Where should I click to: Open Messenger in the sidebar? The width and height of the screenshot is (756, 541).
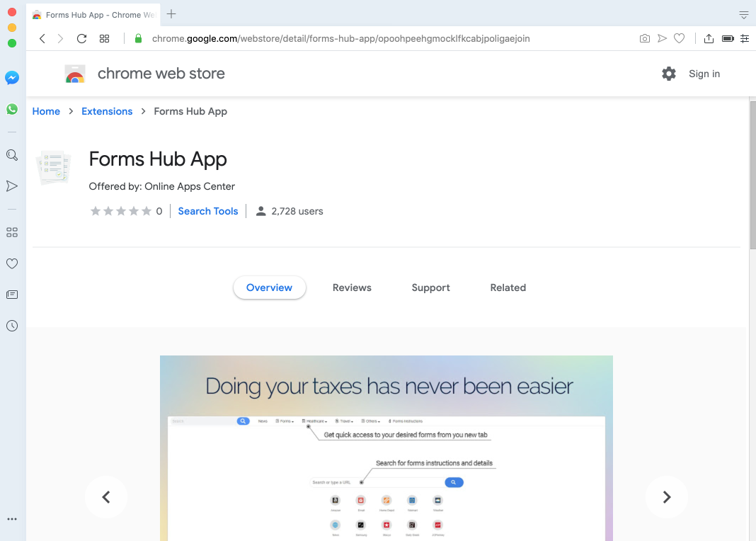pos(12,78)
